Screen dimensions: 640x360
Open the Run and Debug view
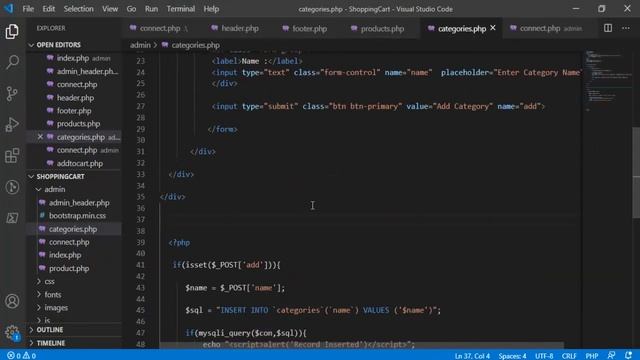coord(12,124)
